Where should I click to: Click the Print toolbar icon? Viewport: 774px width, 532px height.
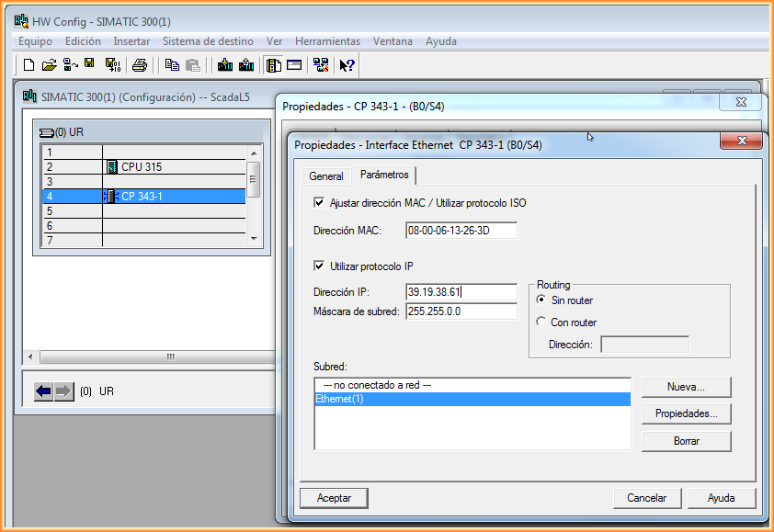(x=140, y=65)
